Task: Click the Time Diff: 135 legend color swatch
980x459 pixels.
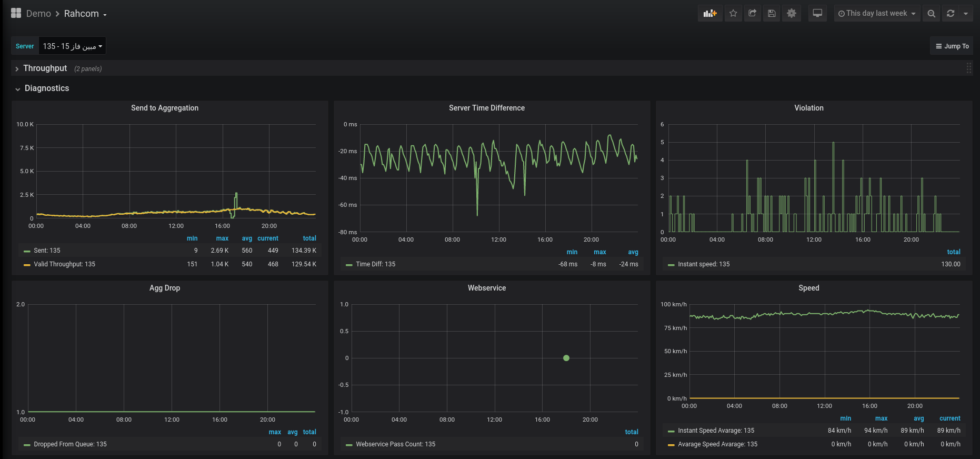Action: click(x=349, y=265)
